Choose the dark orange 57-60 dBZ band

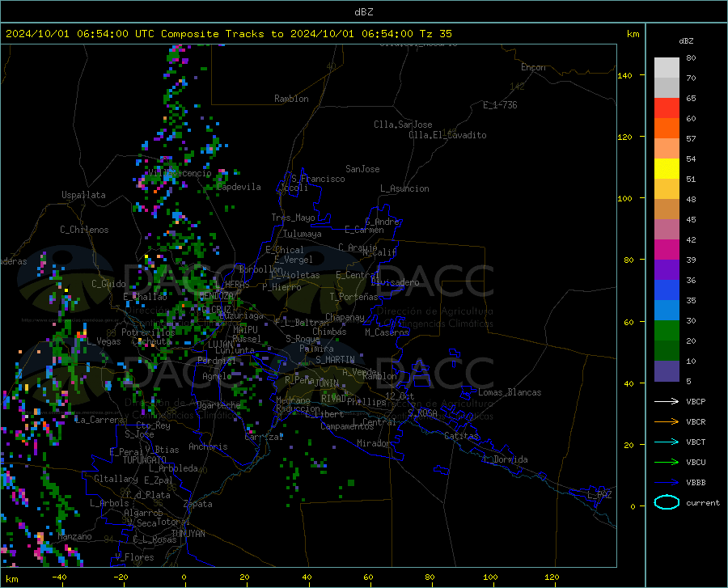point(667,129)
